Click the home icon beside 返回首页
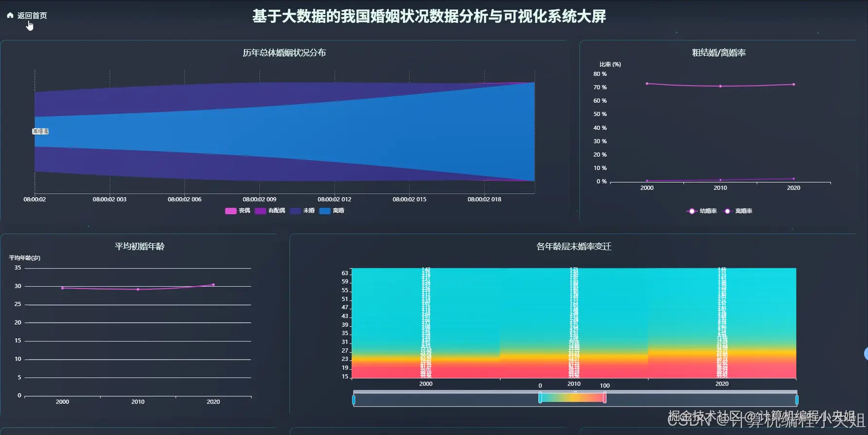 pos(10,16)
